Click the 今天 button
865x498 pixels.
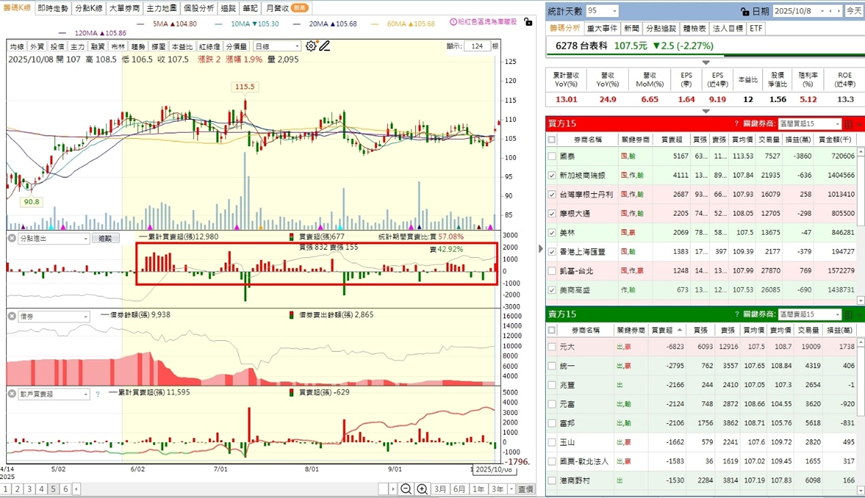coord(853,11)
